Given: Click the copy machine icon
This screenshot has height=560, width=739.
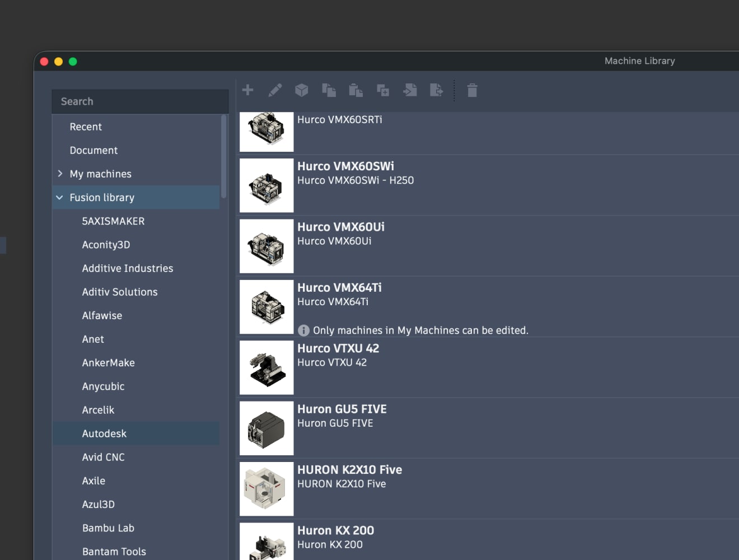Looking at the screenshot, I should coord(329,90).
